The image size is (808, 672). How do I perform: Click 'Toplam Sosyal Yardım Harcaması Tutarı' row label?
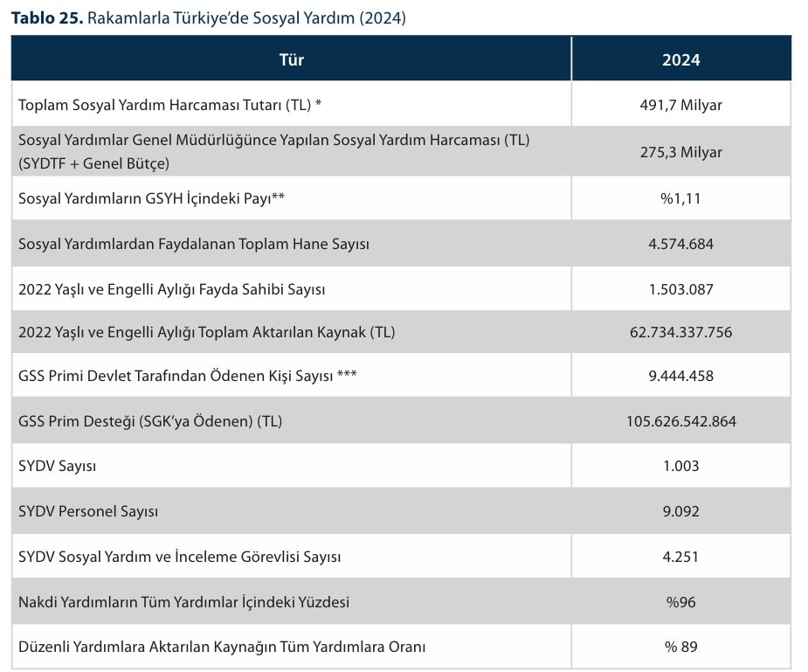(170, 105)
